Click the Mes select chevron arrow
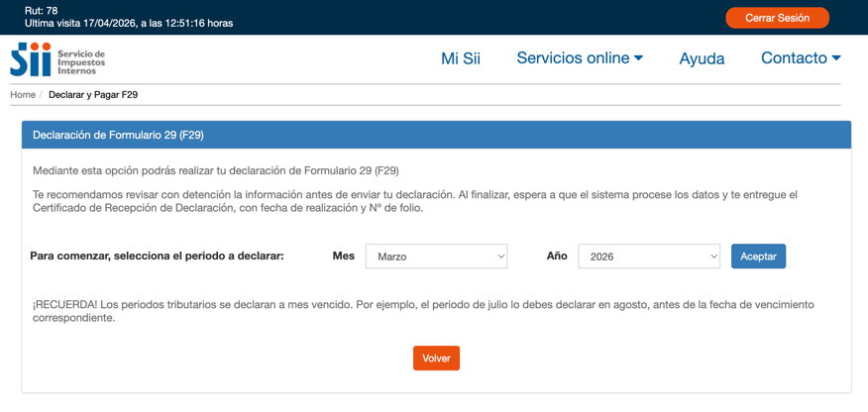This screenshot has width=868, height=412. point(499,257)
